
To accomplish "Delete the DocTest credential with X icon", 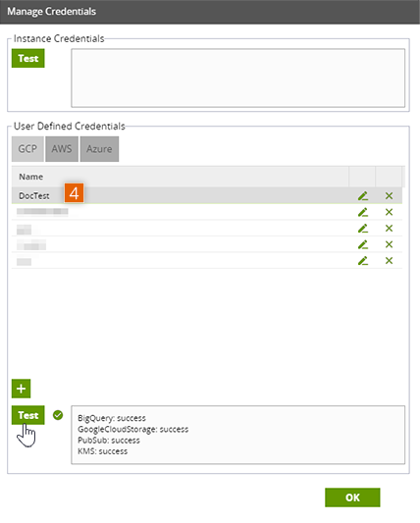I will pyautogui.click(x=389, y=196).
